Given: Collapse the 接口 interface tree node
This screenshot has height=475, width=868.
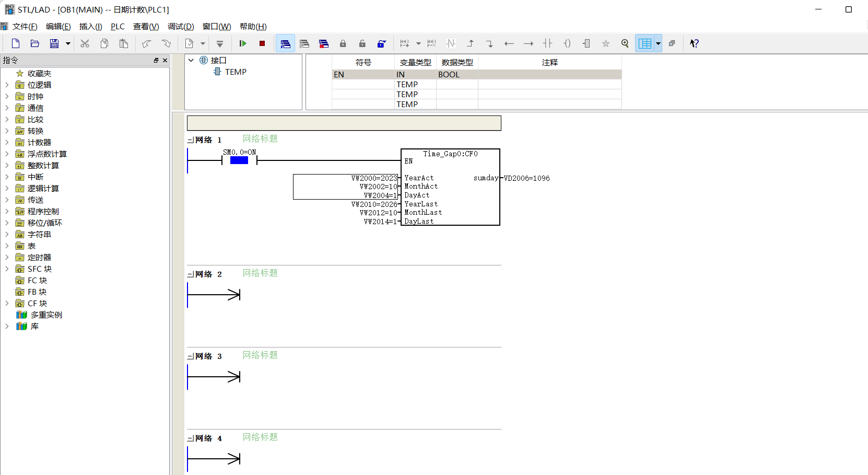Looking at the screenshot, I should 191,60.
